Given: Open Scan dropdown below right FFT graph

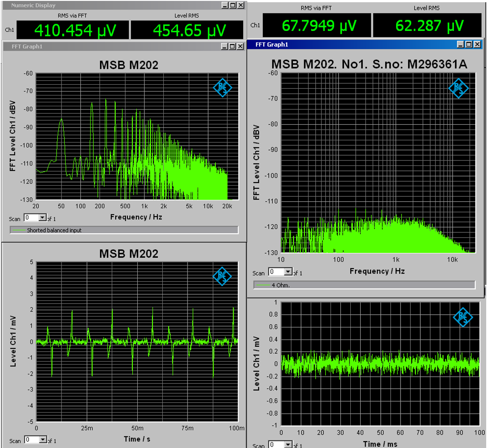Looking at the screenshot, I should tap(288, 272).
